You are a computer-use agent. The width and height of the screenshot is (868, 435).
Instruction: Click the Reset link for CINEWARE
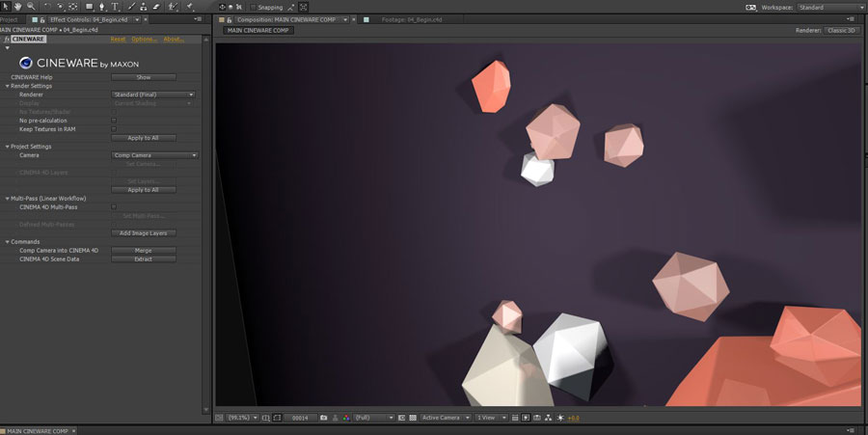118,40
